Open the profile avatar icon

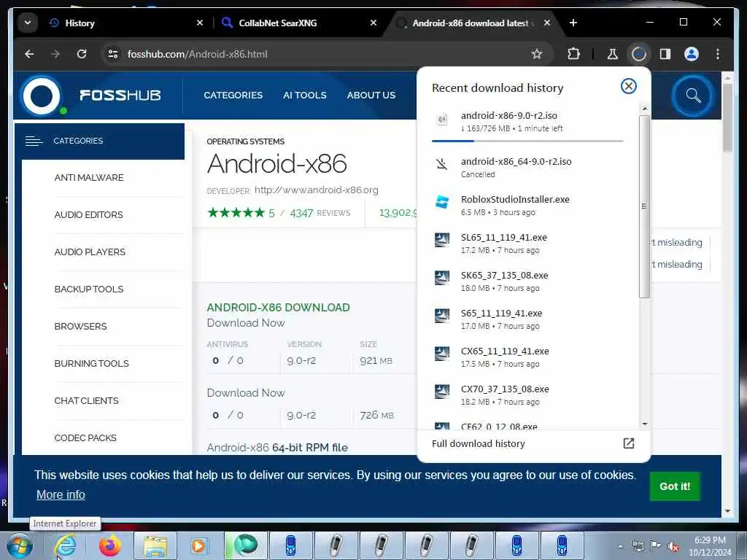coord(692,54)
